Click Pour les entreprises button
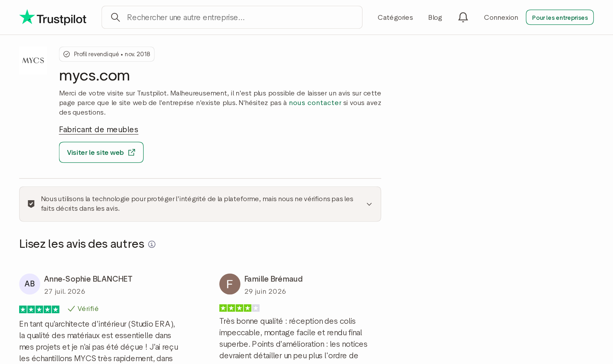 tap(560, 17)
